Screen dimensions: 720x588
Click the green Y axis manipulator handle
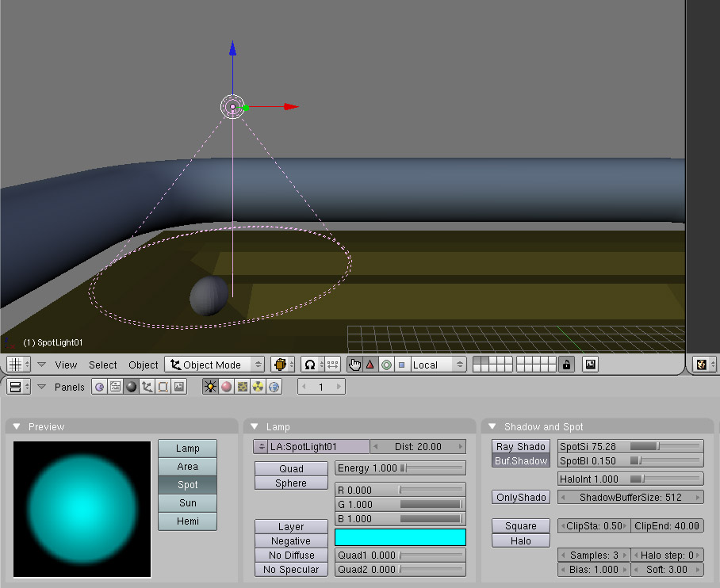pos(246,108)
